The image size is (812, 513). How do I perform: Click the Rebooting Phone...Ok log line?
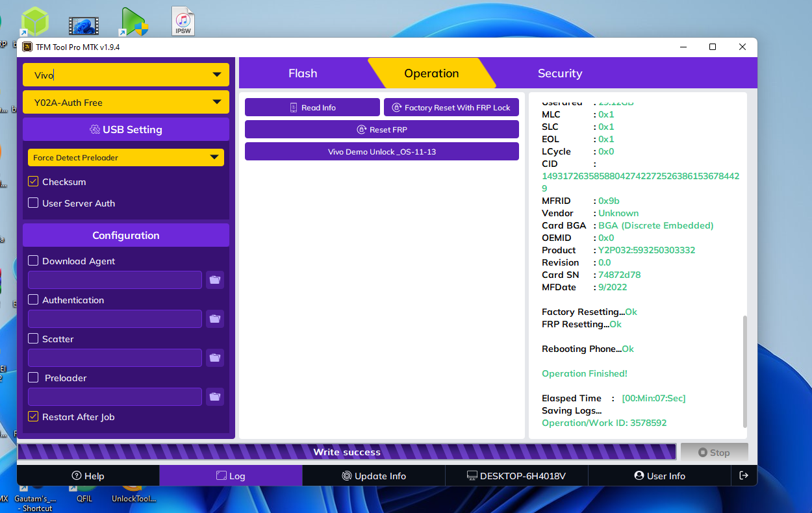(x=587, y=349)
